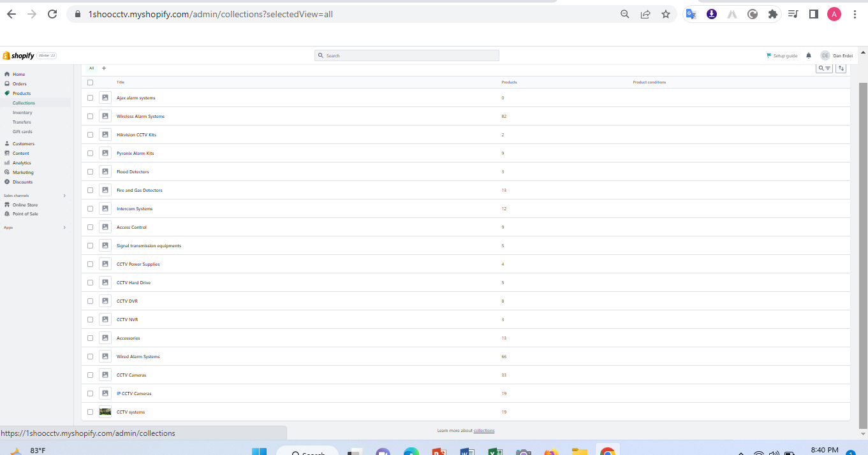The height and width of the screenshot is (455, 868).
Task: Select the CCTV DVR row checkbox
Action: pos(90,301)
